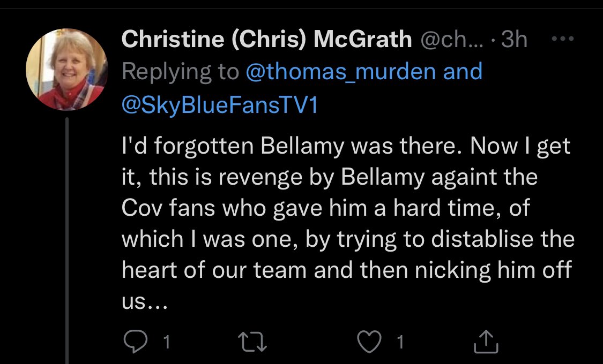Click the tweet line starting "I'd forgotten Bellamy"
Image resolution: width=603 pixels, height=364 pixels.
click(346, 146)
